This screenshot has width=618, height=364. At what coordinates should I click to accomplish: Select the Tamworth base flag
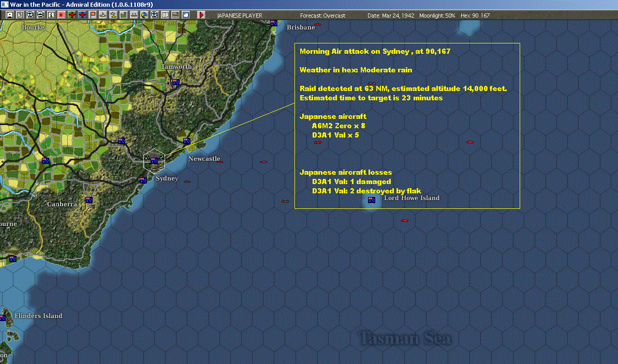click(x=176, y=82)
